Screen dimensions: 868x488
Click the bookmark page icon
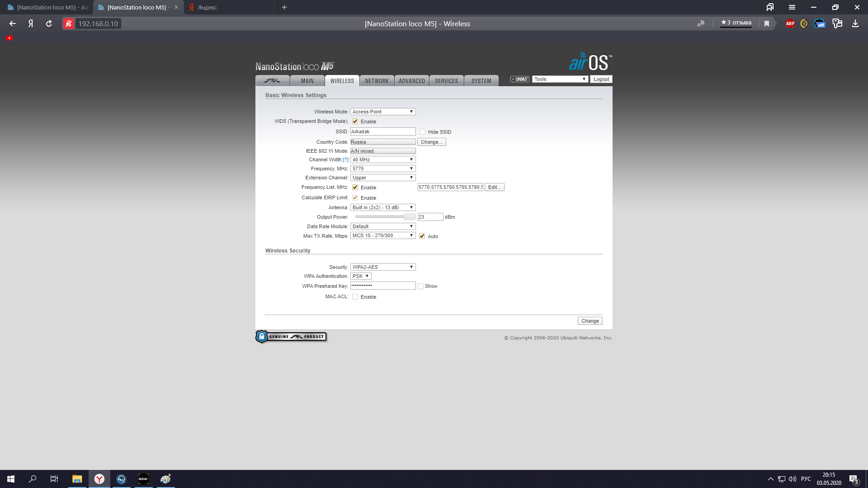click(x=767, y=24)
